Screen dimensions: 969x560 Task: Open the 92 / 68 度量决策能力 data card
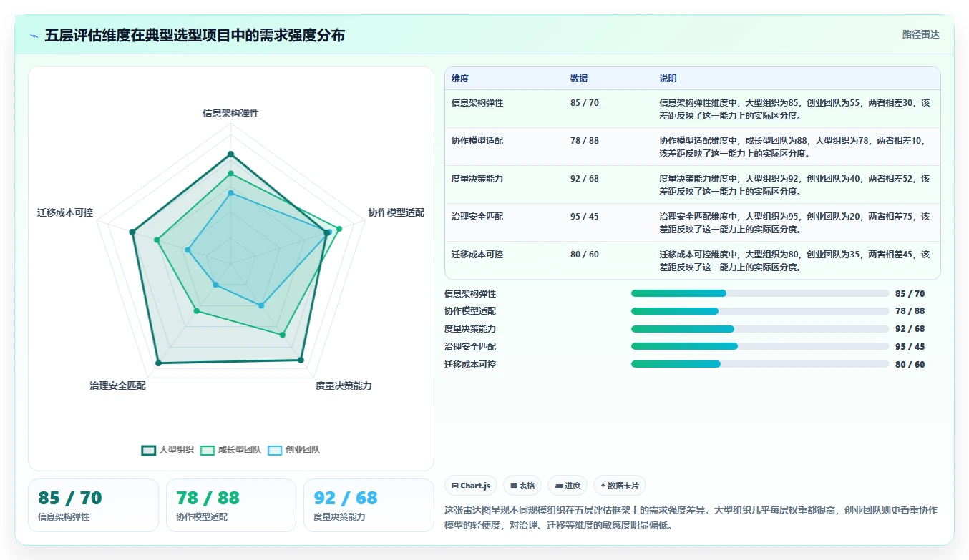click(369, 505)
